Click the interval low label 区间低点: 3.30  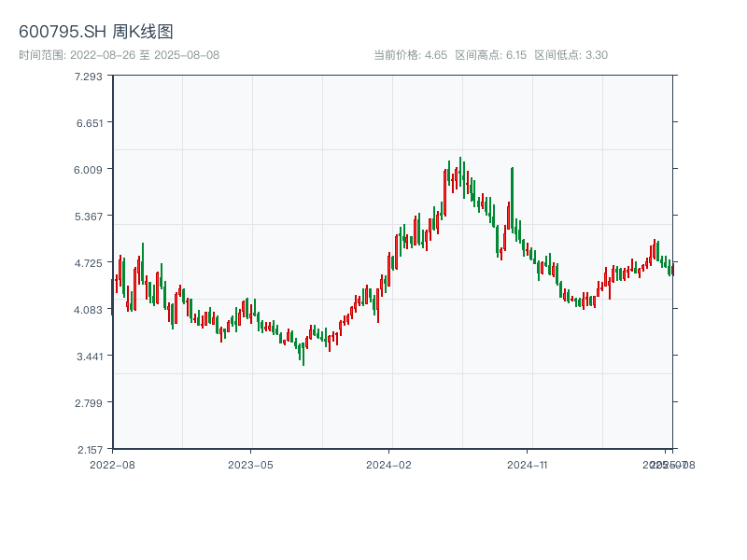click(571, 55)
